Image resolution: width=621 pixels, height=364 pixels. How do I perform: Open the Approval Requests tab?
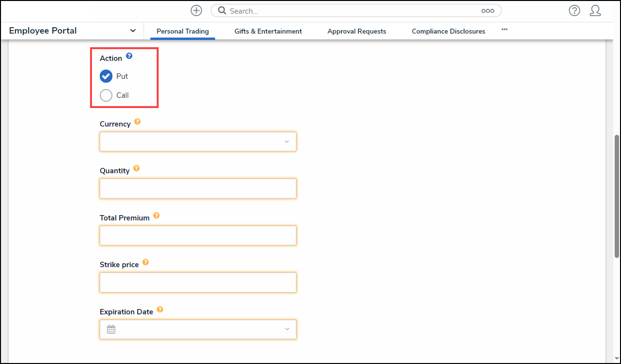[x=357, y=31]
